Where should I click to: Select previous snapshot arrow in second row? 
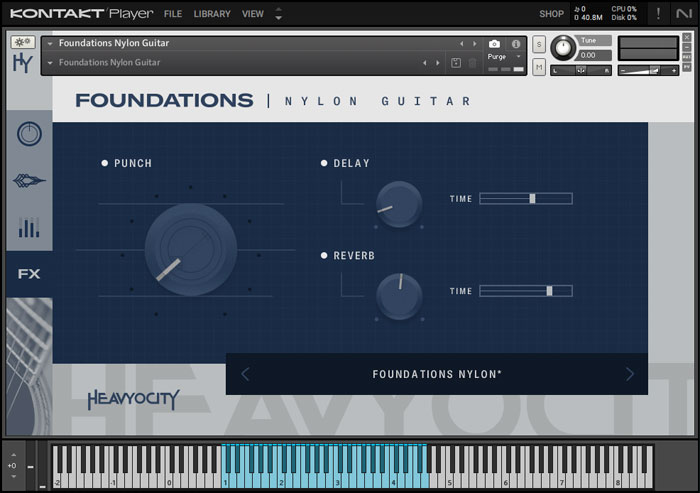pyautogui.click(x=425, y=63)
